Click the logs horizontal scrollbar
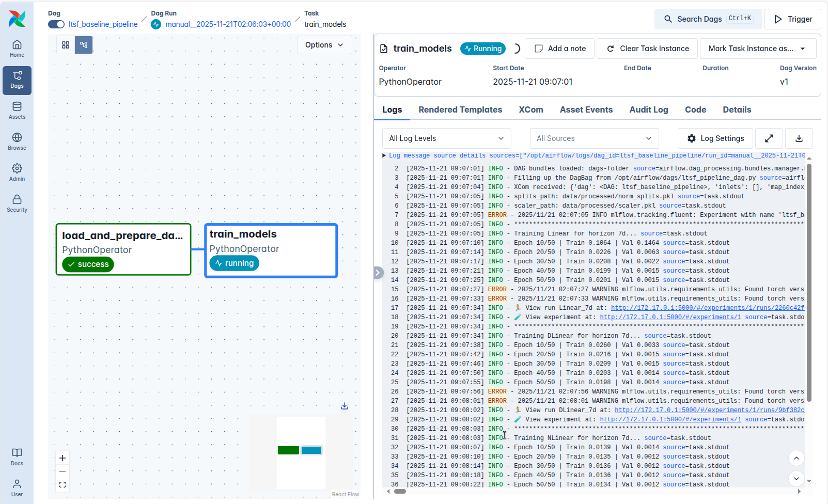 pyautogui.click(x=400, y=492)
